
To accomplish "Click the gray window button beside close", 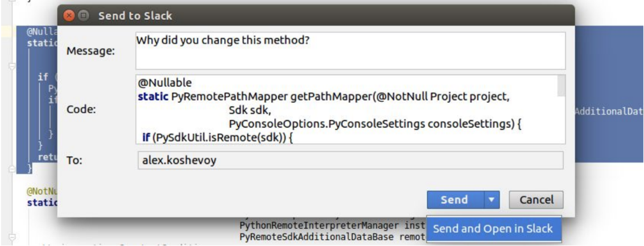I will tap(83, 16).
